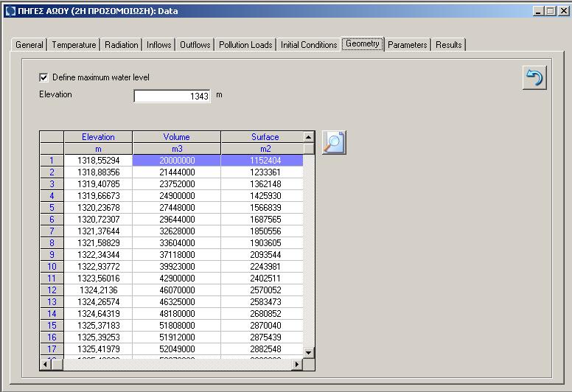Screen dimensions: 572x392
Task: Select the Geometry tab
Action: click(362, 43)
